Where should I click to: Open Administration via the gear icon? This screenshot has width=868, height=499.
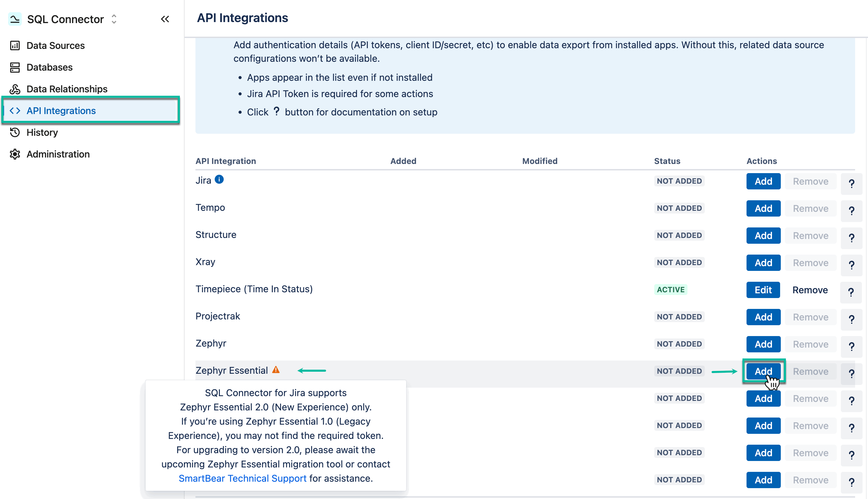pyautogui.click(x=14, y=154)
